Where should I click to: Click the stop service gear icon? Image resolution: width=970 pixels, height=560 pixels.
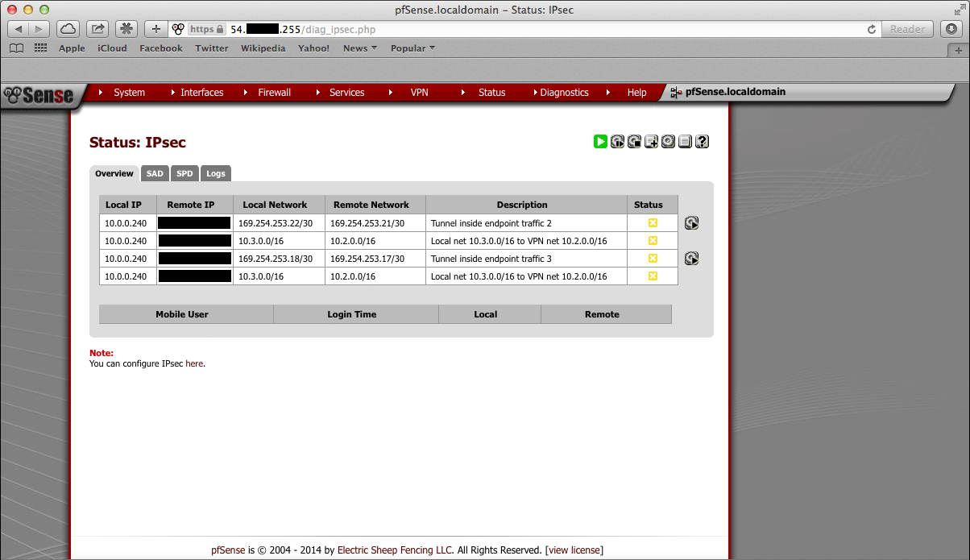(x=634, y=142)
